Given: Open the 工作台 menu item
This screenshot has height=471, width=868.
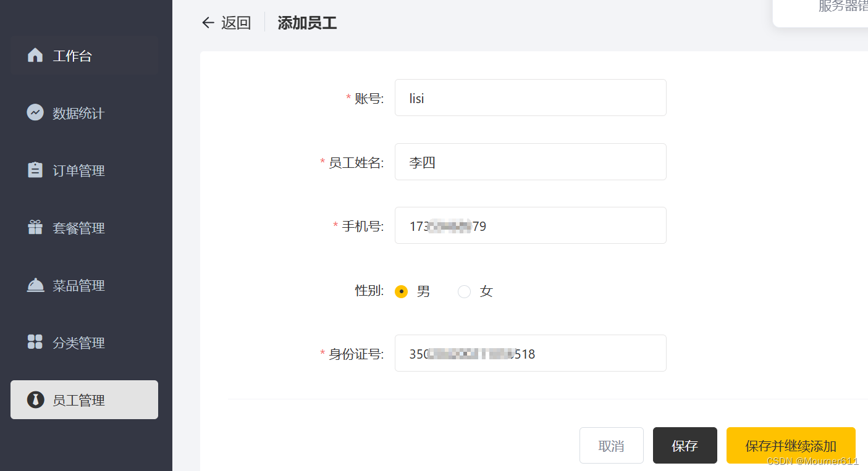Looking at the screenshot, I should pos(84,56).
